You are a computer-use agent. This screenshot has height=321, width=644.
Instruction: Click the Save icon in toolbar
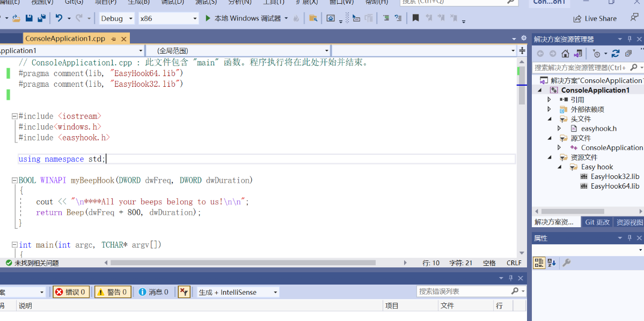(29, 18)
